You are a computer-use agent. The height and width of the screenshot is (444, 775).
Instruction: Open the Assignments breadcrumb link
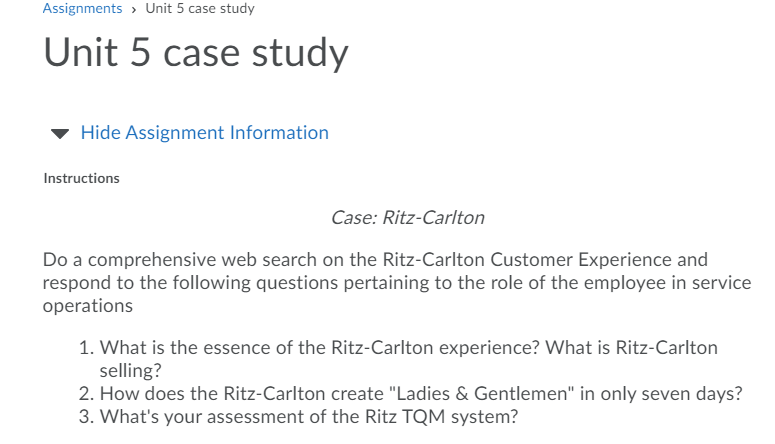(82, 8)
